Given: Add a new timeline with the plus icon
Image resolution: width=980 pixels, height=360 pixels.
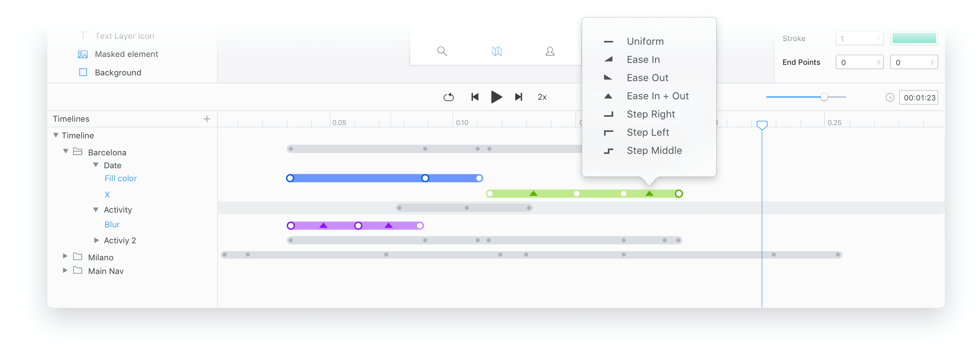Looking at the screenshot, I should (207, 118).
